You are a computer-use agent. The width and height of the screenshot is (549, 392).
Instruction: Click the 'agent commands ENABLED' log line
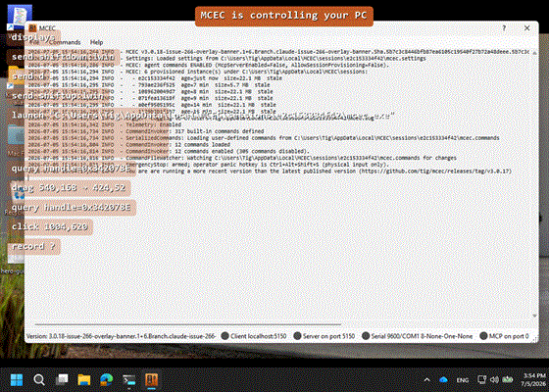click(208, 65)
